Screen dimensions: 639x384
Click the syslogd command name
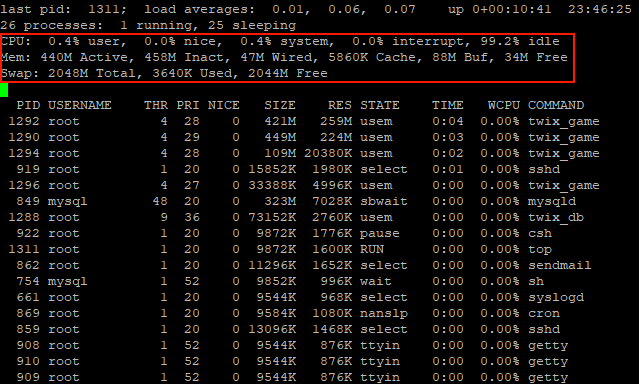(x=556, y=298)
